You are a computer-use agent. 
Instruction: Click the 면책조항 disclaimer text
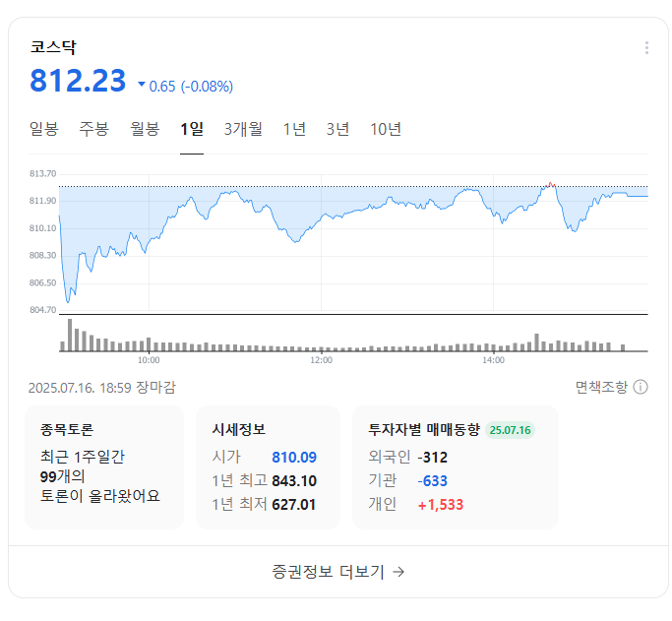pyautogui.click(x=601, y=387)
